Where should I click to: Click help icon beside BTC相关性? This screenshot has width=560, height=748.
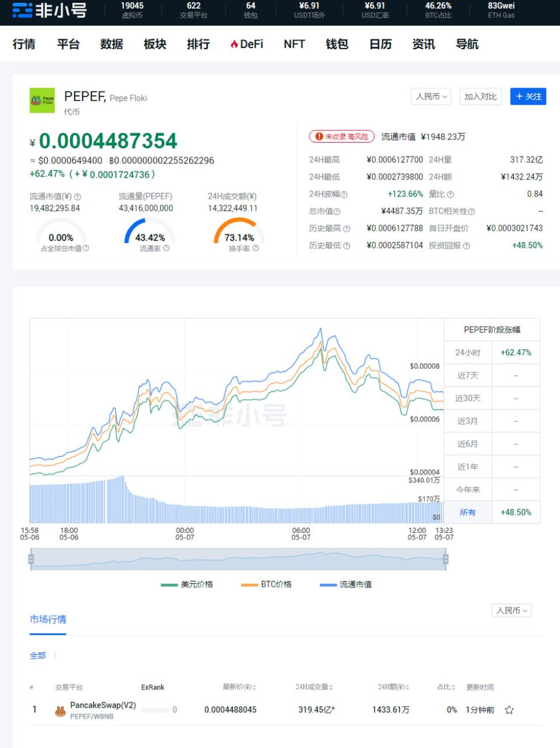pos(472,211)
